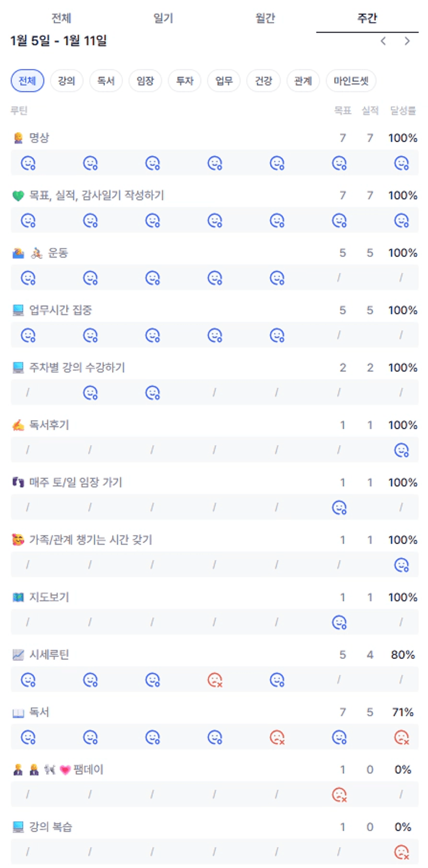The height and width of the screenshot is (868, 428).
Task: Toggle last day's smiley in 목표, 실적, 감사일기 row
Action: click(x=402, y=221)
